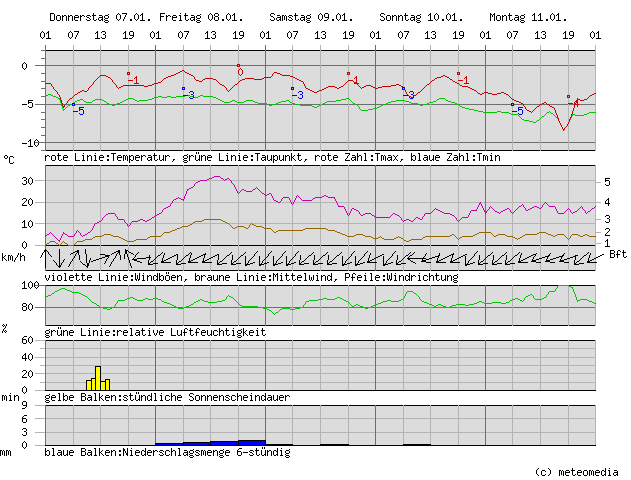The height and width of the screenshot is (480, 631).
Task: Click Friday's blue Tmin value -3
Action: (x=189, y=95)
